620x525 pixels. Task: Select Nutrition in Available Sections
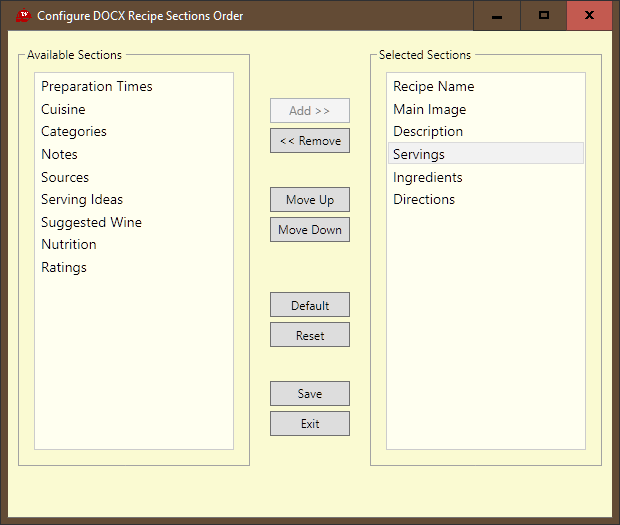click(x=69, y=245)
